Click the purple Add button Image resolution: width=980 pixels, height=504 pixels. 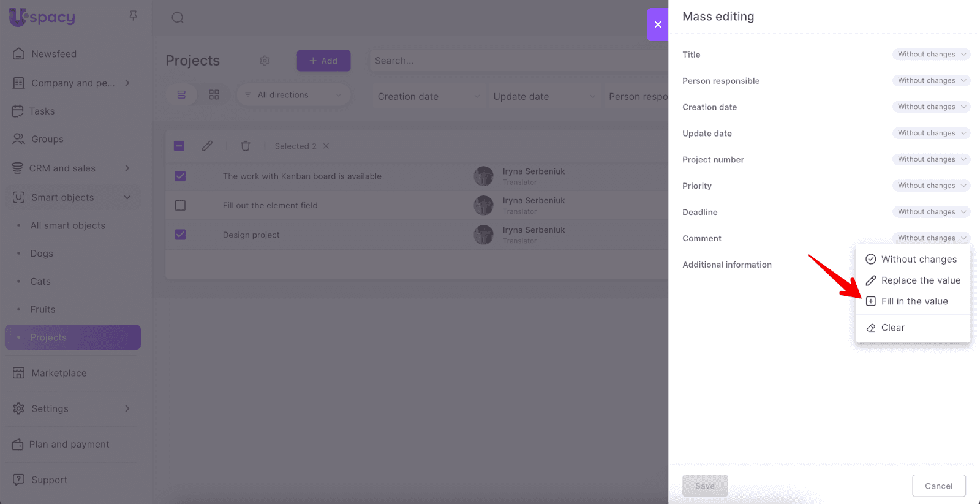click(x=323, y=61)
